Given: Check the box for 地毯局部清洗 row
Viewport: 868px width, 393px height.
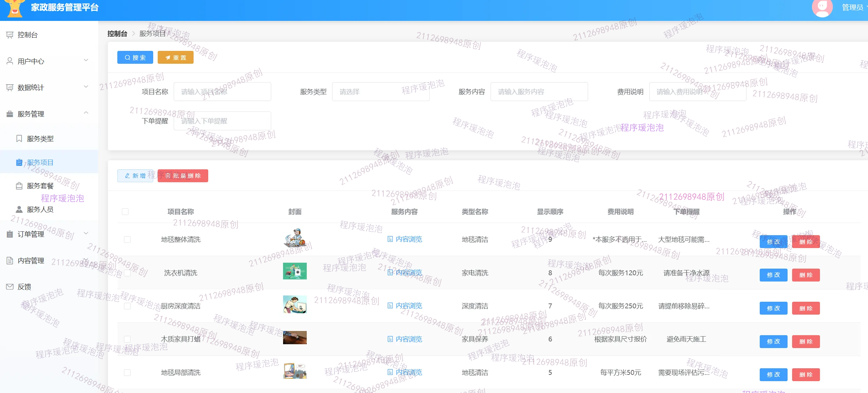Looking at the screenshot, I should 127,372.
